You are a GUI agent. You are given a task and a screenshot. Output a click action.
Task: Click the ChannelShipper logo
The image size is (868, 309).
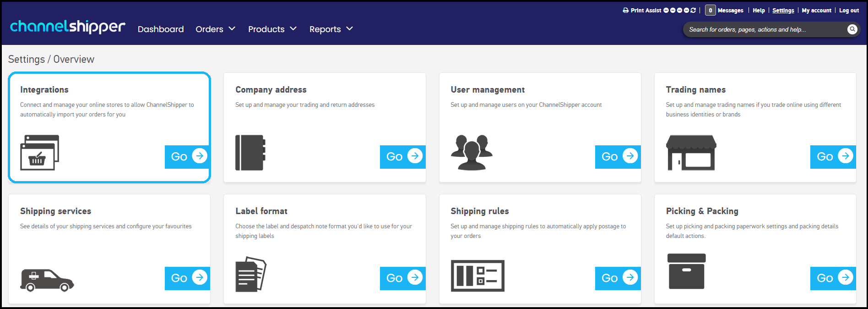click(67, 27)
